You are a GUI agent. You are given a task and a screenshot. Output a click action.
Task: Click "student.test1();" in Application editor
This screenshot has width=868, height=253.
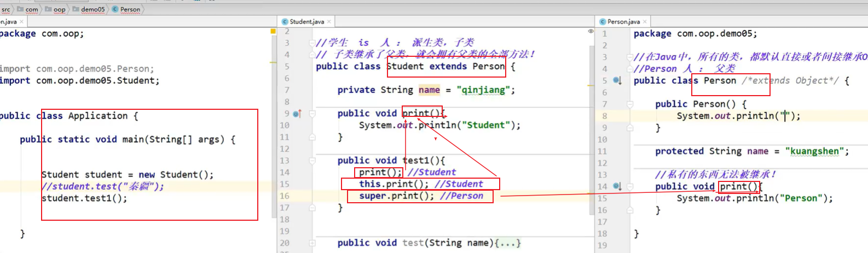pyautogui.click(x=84, y=198)
